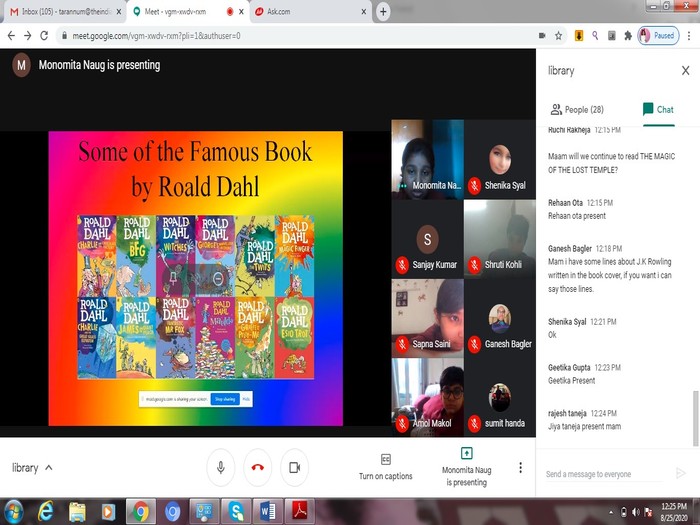Click Sapna Saini's muted microphone icon
700x525 pixels.
point(402,344)
